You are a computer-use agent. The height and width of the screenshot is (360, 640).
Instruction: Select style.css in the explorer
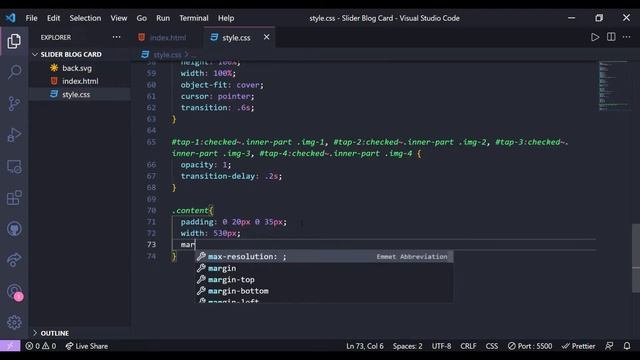tap(76, 94)
